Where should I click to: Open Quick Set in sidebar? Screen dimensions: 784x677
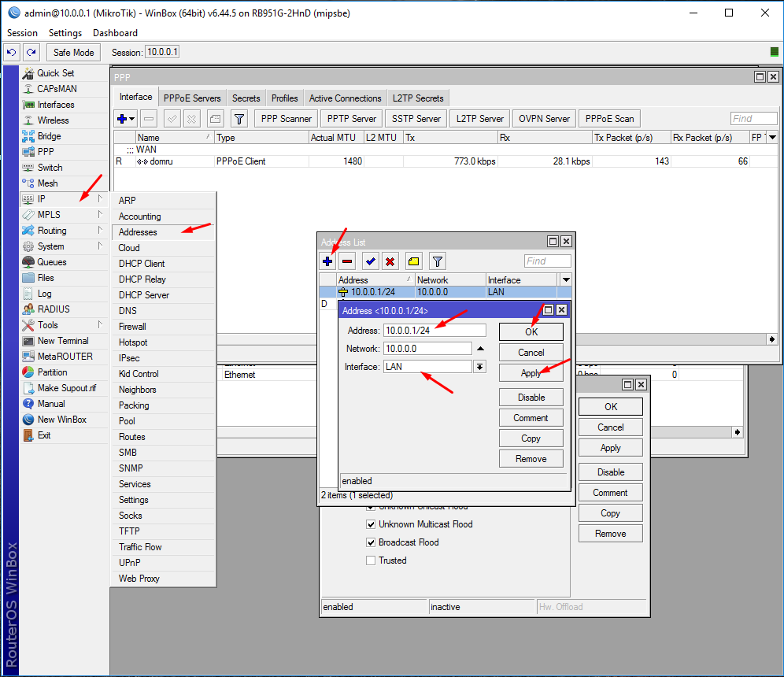pyautogui.click(x=56, y=73)
